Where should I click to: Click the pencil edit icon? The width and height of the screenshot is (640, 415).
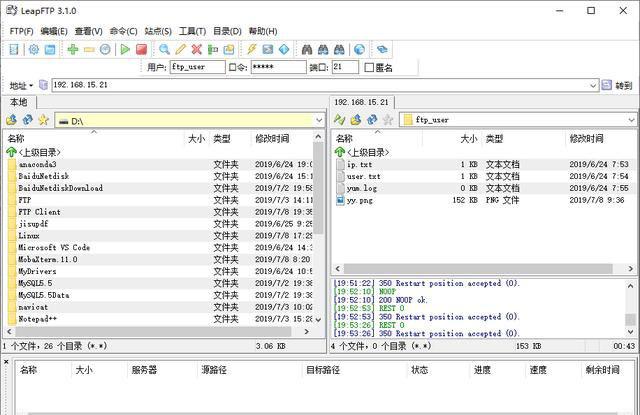[x=180, y=49]
